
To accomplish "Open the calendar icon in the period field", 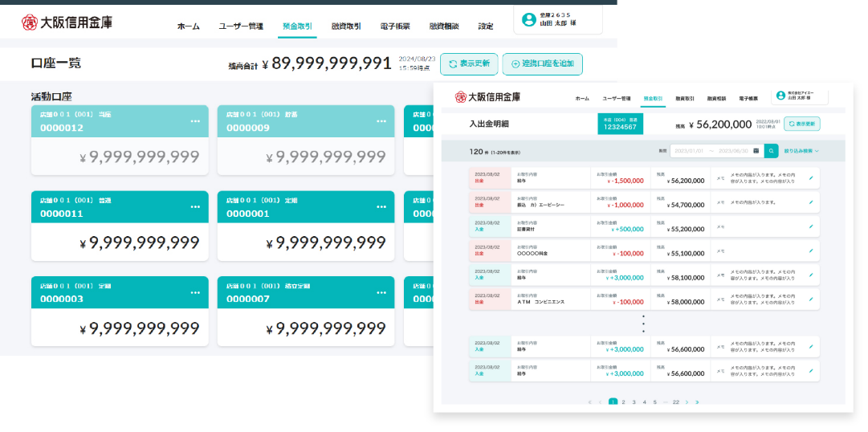I will (756, 150).
